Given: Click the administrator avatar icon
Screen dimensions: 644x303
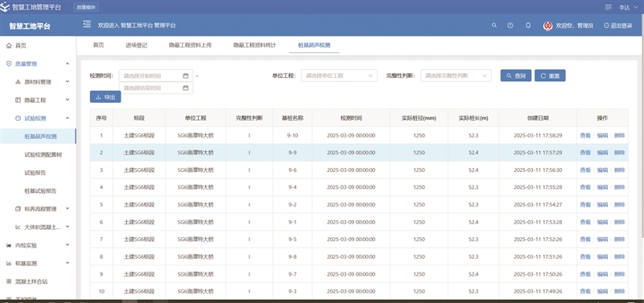Looking at the screenshot, I should click(x=547, y=26).
